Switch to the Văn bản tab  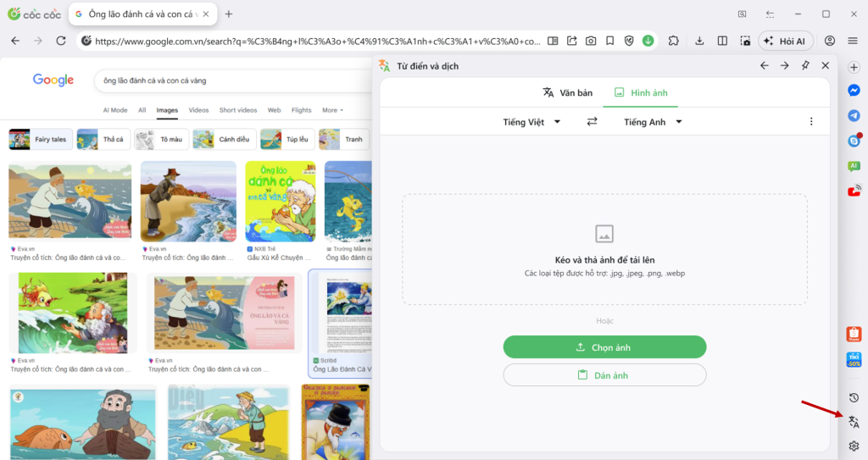pos(567,93)
